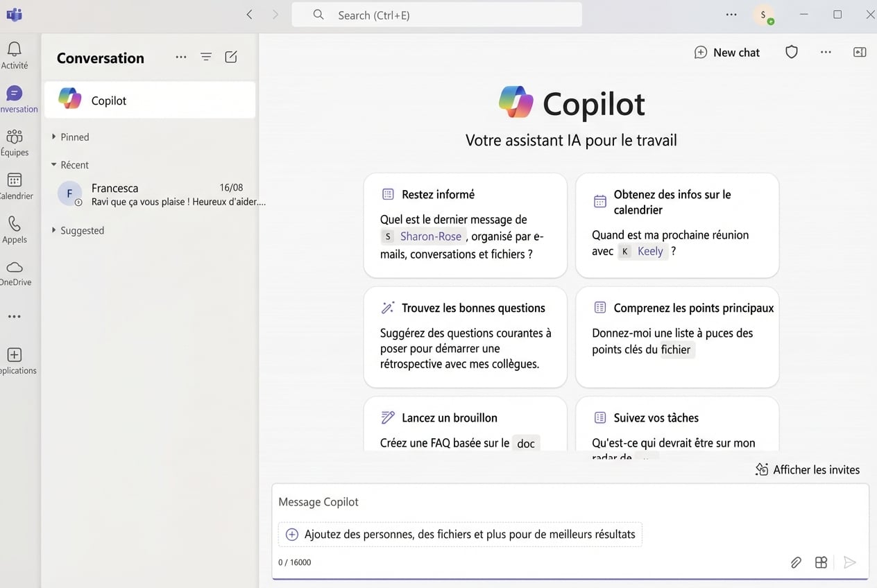Screen dimensions: 877x588
Task: Open Applications from the sidebar
Action: pyautogui.click(x=15, y=355)
